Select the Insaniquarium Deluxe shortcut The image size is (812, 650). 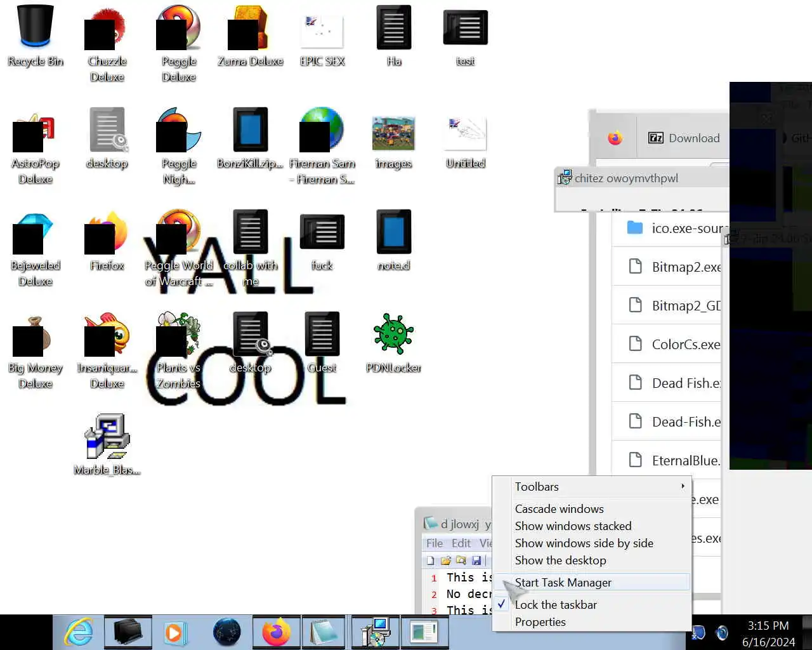click(107, 351)
